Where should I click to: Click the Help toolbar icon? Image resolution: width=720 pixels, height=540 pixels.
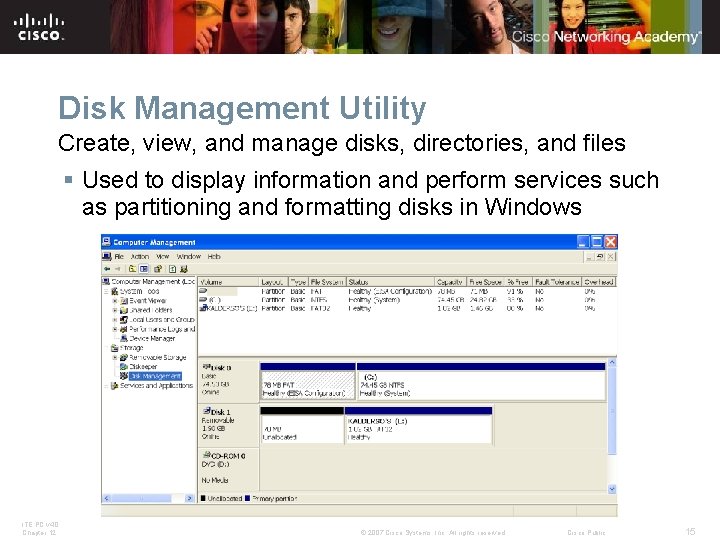click(x=173, y=269)
